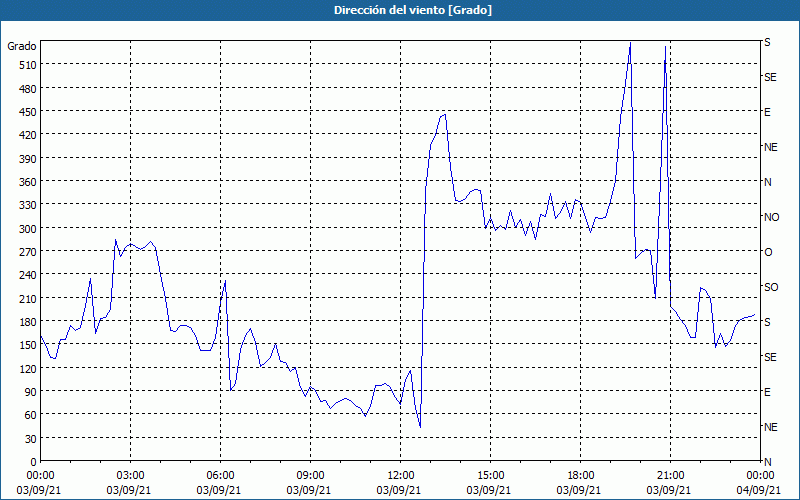Click the 00:00 label above 04/09/21
The image size is (800, 500).
coord(760,476)
